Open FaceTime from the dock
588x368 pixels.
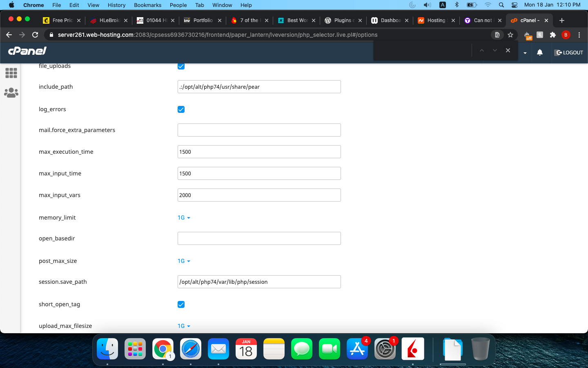330,349
